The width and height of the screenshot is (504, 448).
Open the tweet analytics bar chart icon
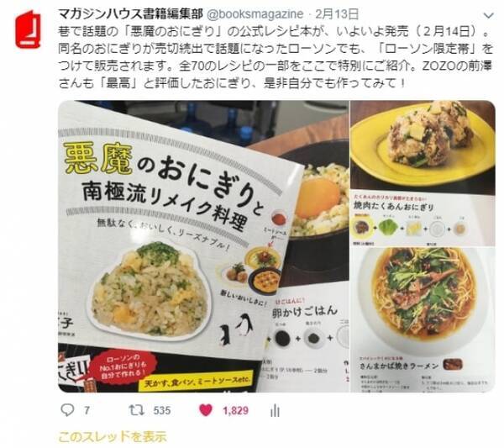pyautogui.click(x=275, y=410)
